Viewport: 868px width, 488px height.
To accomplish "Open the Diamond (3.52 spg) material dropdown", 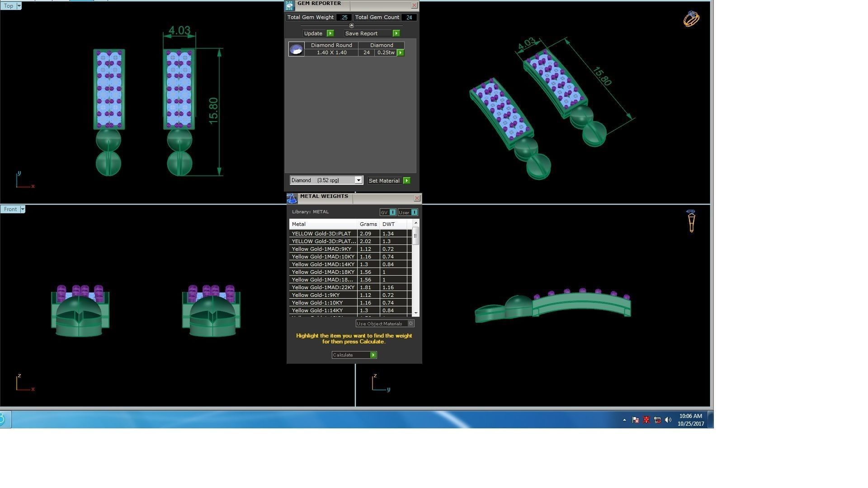I will click(358, 180).
